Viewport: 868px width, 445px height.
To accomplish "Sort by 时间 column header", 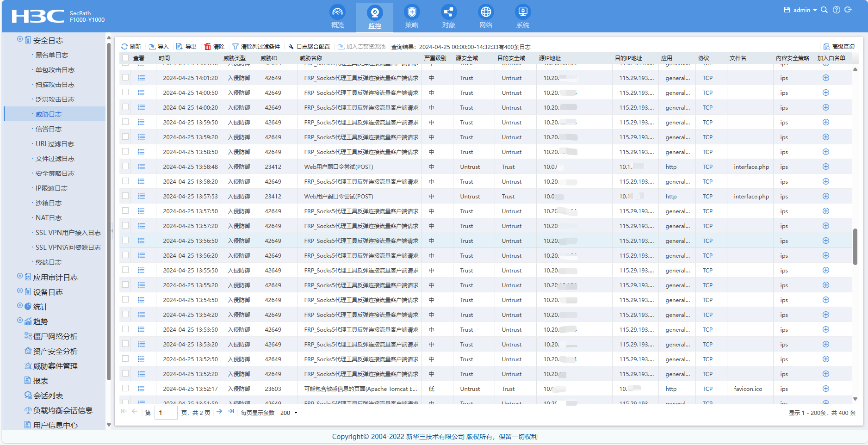I will (164, 58).
